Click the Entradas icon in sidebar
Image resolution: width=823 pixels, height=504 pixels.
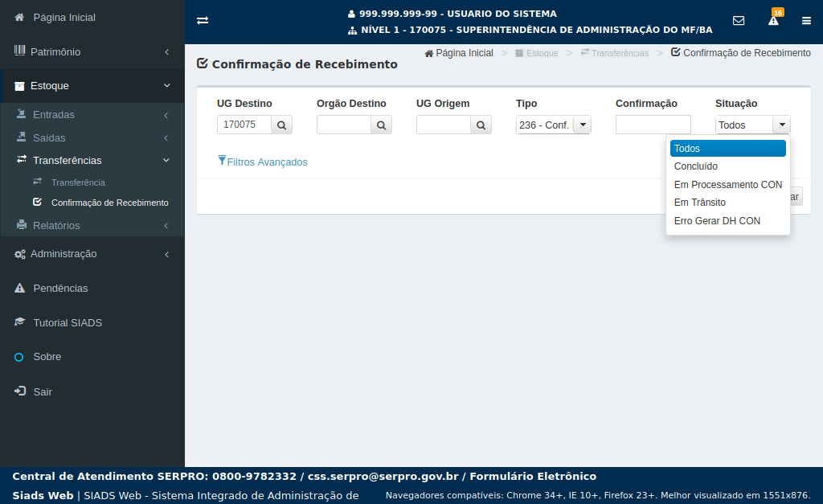22,114
